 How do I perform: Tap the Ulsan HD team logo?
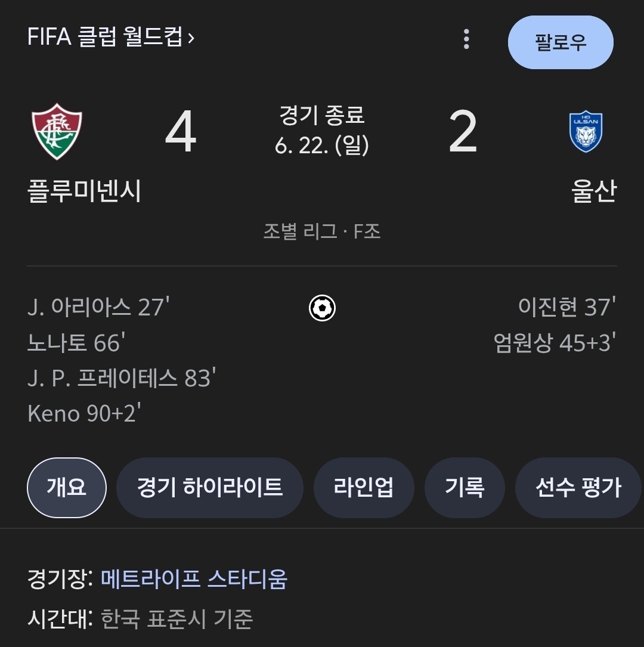point(586,131)
